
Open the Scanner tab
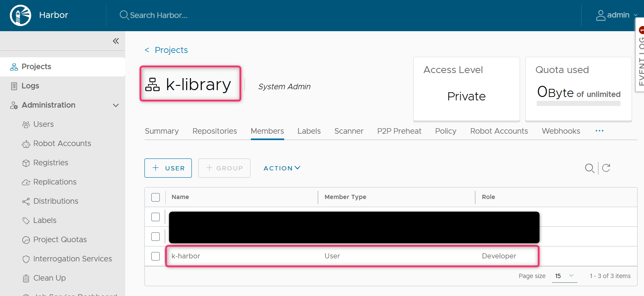(349, 131)
